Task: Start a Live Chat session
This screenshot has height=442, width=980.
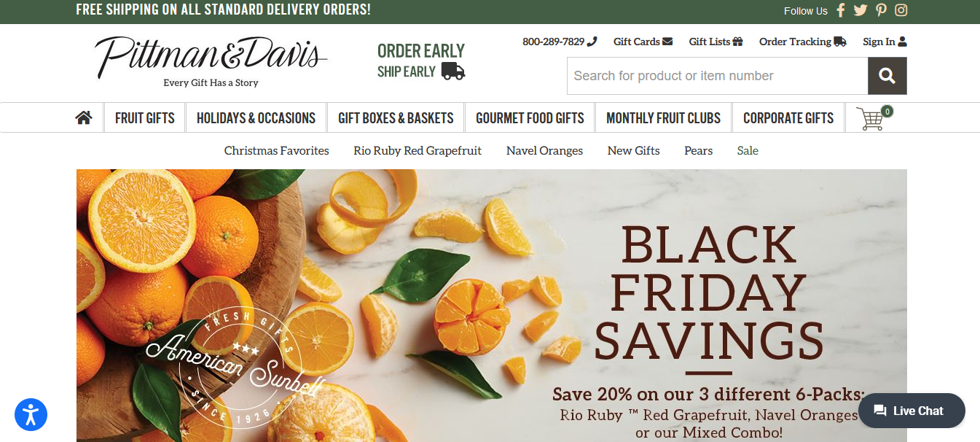Action: [x=912, y=411]
